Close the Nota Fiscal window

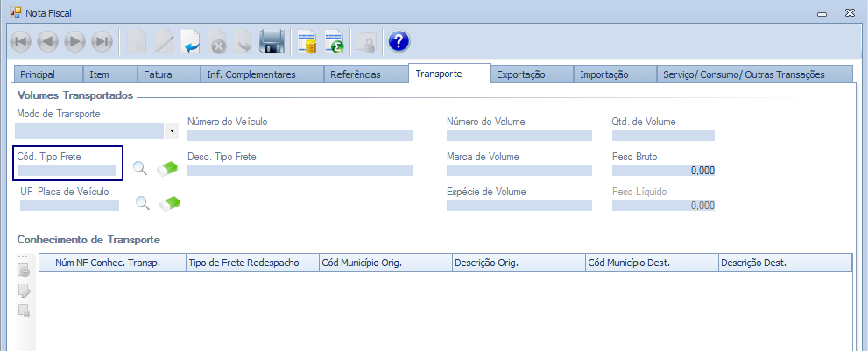[x=850, y=12]
